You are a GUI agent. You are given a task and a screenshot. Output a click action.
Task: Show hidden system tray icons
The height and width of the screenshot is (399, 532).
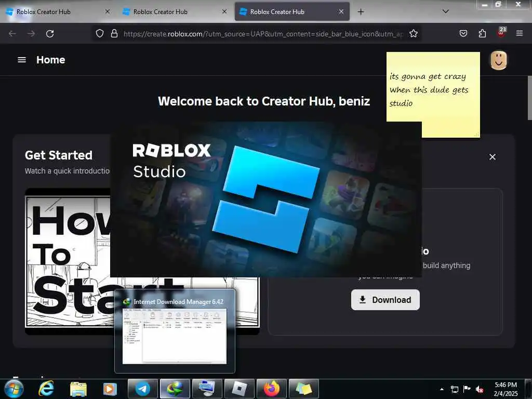point(442,389)
